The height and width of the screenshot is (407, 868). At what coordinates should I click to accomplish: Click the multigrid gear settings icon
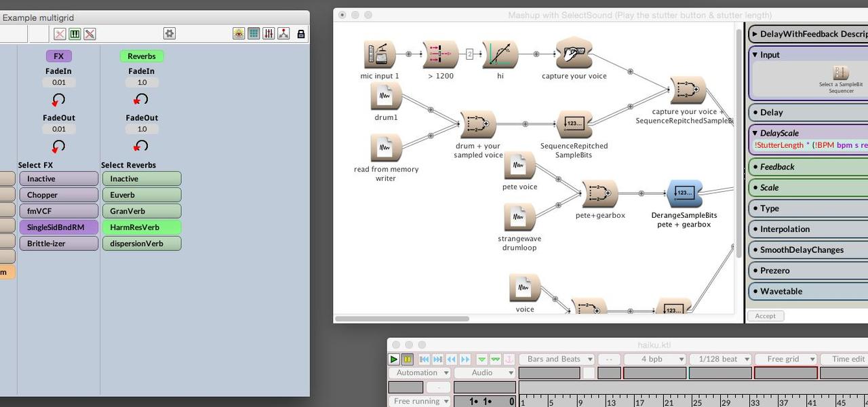click(170, 33)
